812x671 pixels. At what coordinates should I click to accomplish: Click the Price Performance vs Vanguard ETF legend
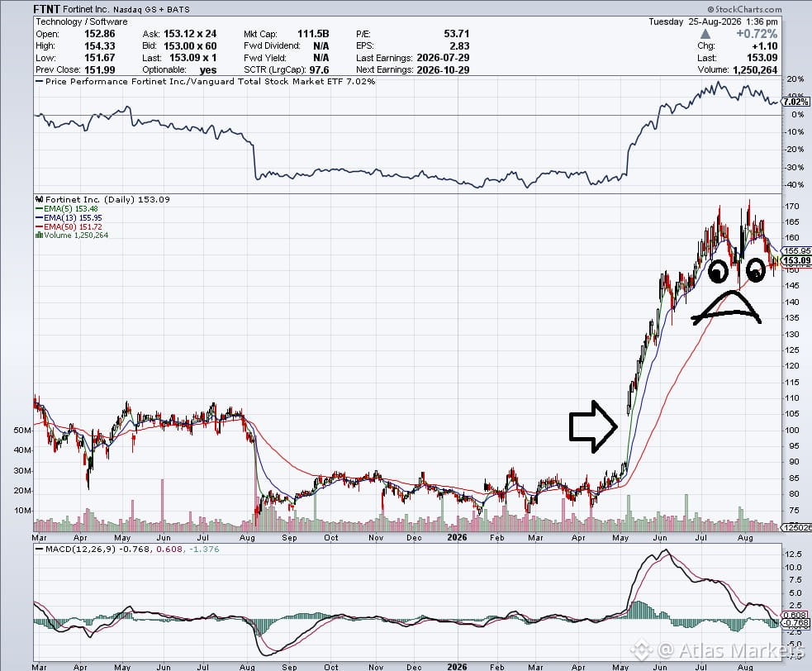pyautogui.click(x=205, y=81)
